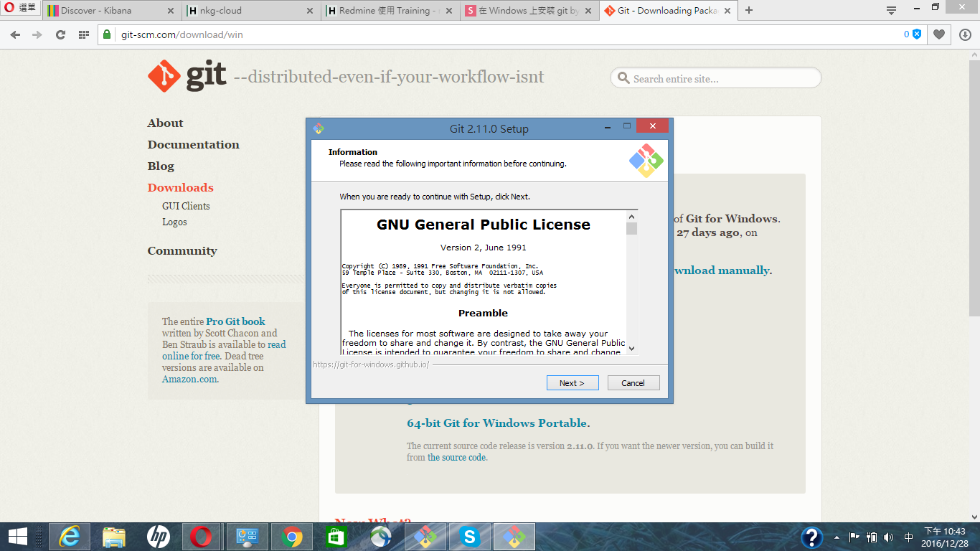Click Next in Git Setup dialog
Screen dimensions: 980x551
(572, 383)
